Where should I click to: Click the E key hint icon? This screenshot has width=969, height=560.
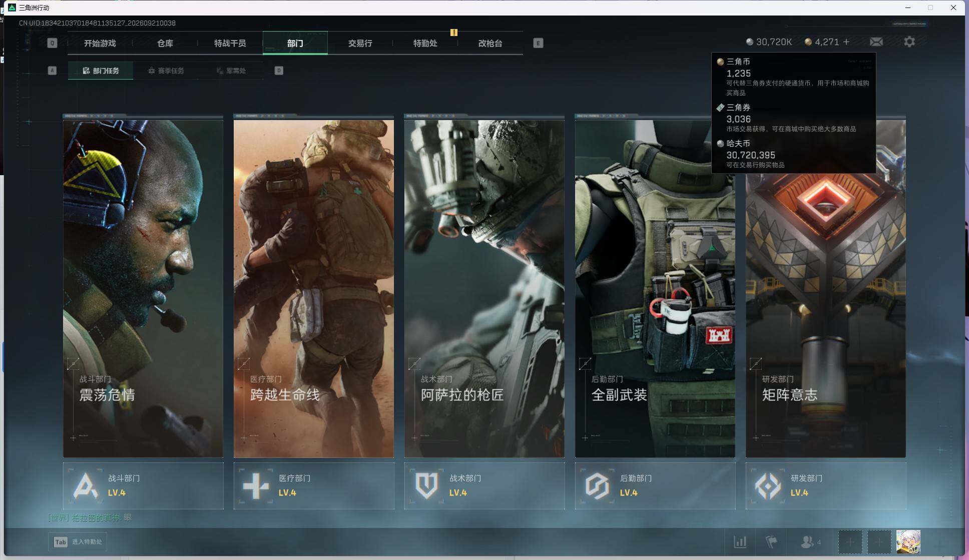(x=538, y=43)
